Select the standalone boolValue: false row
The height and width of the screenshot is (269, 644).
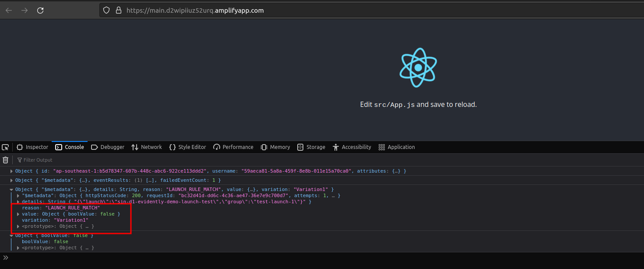[45, 241]
